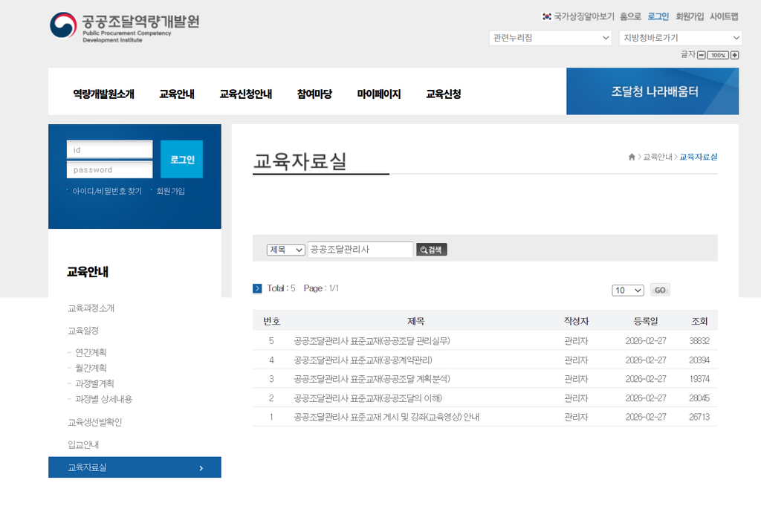Open 월간계획 sidebar submenu
The image size is (761, 532).
[91, 368]
